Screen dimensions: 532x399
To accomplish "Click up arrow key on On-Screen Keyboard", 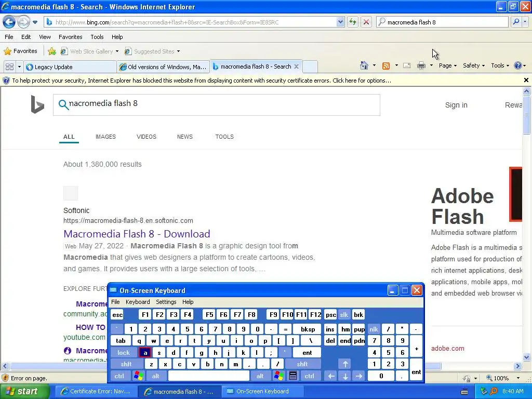I will [345, 364].
